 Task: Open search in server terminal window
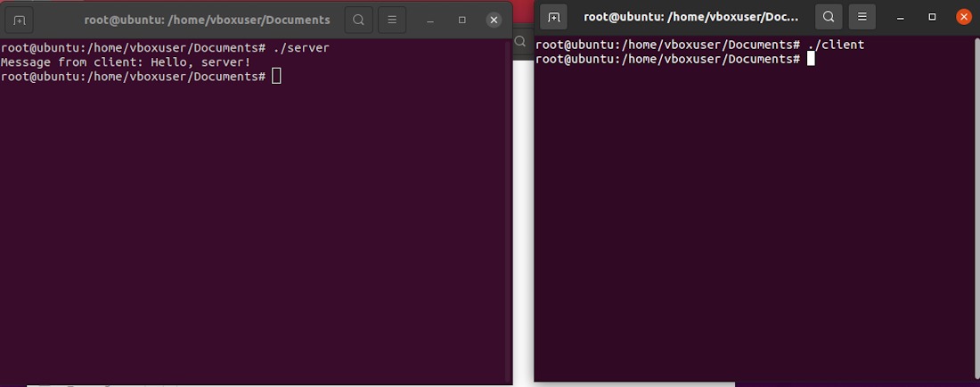[359, 20]
